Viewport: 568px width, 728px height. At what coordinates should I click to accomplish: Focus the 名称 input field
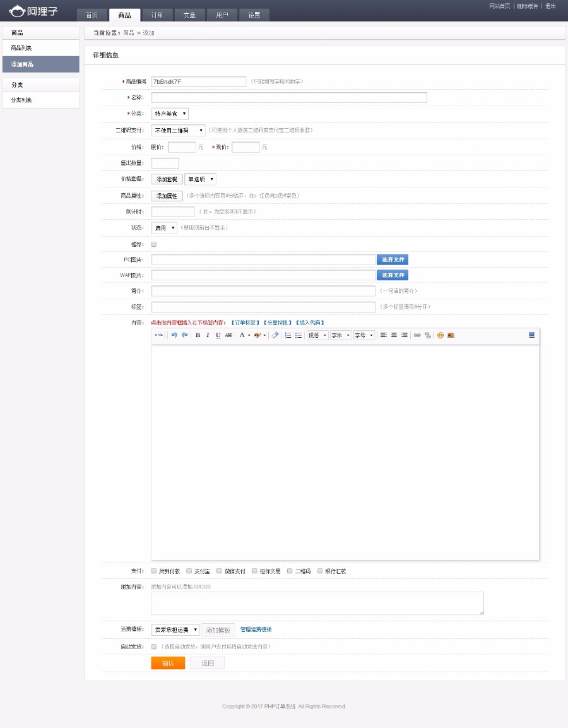(288, 97)
